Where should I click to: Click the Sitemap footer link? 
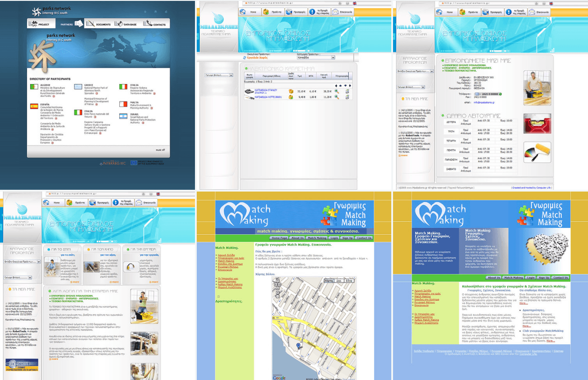pyautogui.click(x=558, y=351)
